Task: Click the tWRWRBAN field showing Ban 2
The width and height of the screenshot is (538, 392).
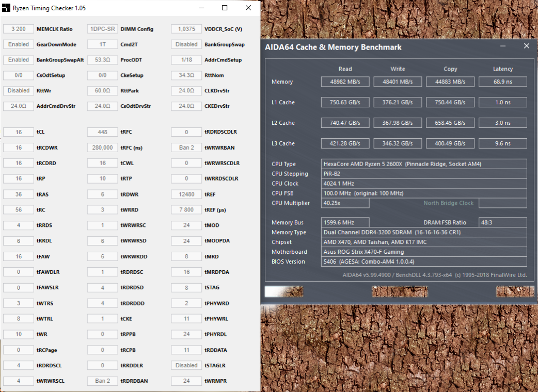Action: 186,148
